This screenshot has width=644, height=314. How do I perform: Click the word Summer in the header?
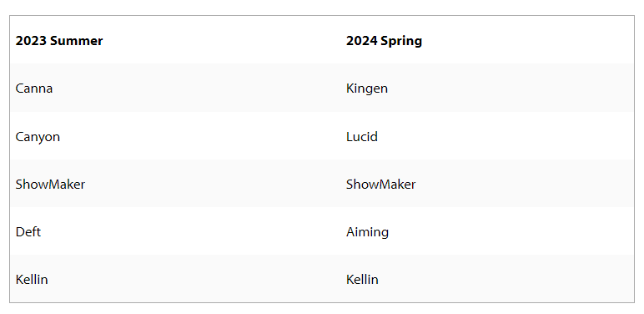pos(77,41)
